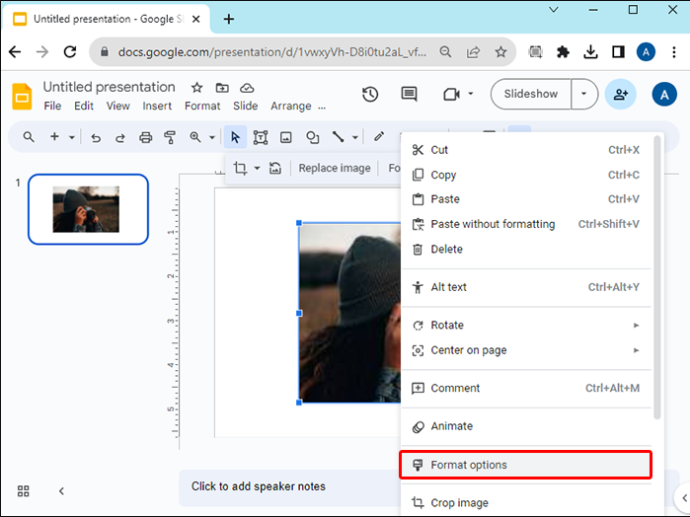The image size is (690, 517).
Task: Open grid view at bottom left
Action: pyautogui.click(x=23, y=491)
